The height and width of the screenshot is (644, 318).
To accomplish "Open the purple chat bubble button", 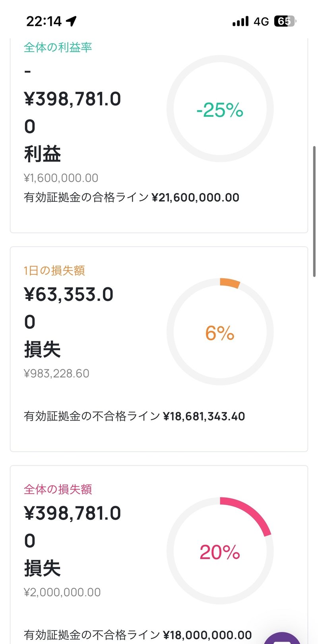I will click(283, 638).
